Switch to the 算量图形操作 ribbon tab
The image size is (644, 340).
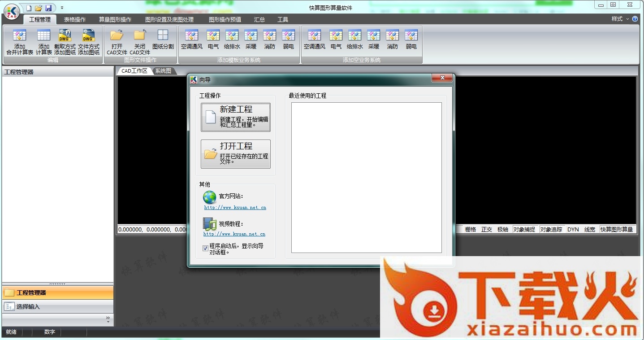click(115, 20)
